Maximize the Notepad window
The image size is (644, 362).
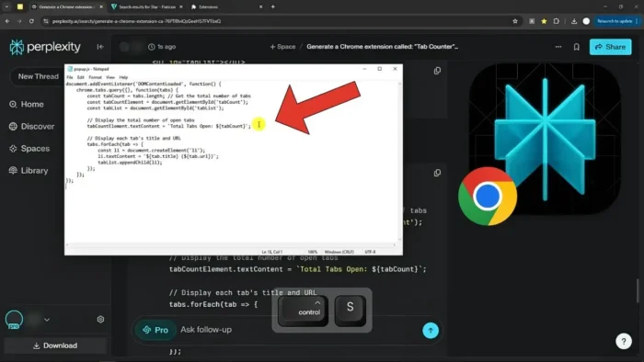point(379,69)
